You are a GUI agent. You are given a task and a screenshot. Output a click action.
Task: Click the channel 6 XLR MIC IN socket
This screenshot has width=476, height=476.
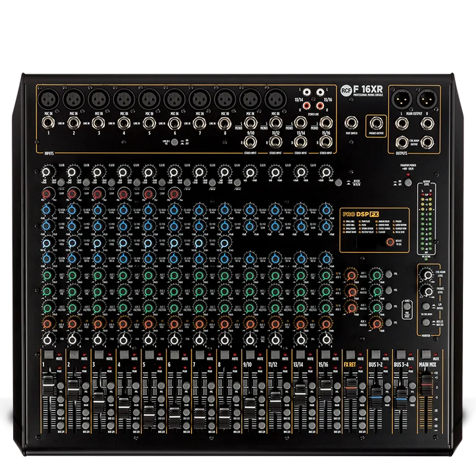click(x=175, y=99)
